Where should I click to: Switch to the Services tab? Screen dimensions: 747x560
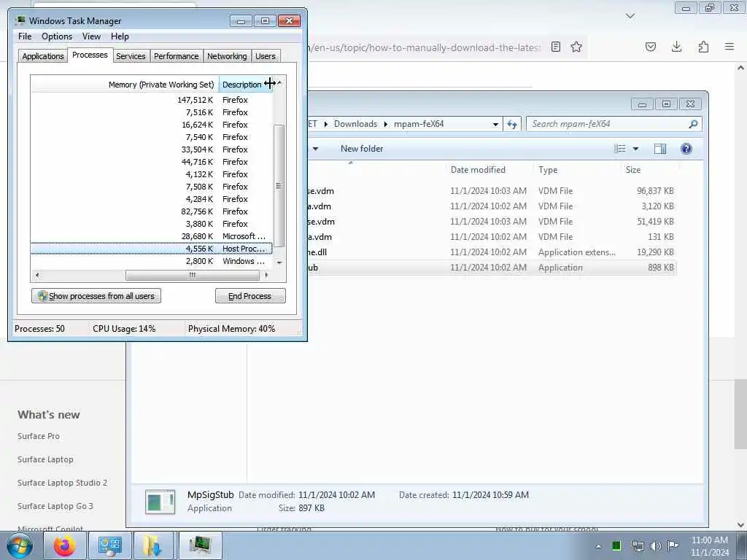click(x=131, y=56)
